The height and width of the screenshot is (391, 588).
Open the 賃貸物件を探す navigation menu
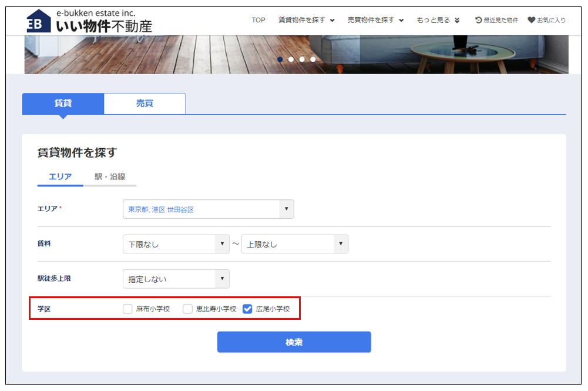coord(306,20)
